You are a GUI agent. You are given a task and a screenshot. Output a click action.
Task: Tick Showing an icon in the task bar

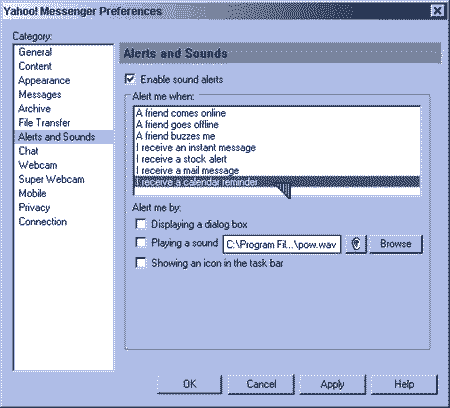[x=141, y=263]
